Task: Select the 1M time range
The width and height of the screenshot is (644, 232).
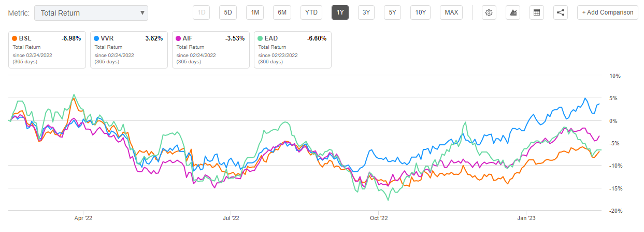Action: pyautogui.click(x=255, y=12)
